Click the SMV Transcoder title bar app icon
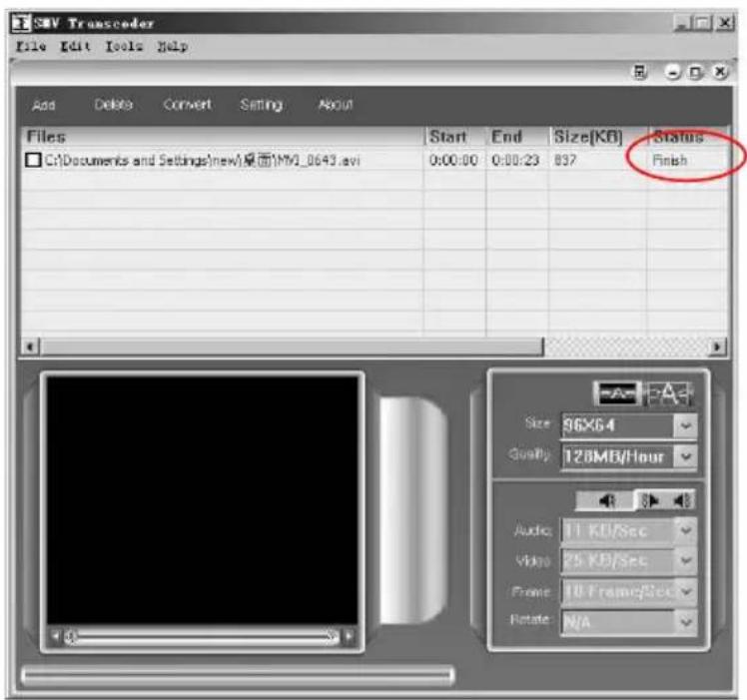747x700 pixels. (21, 23)
